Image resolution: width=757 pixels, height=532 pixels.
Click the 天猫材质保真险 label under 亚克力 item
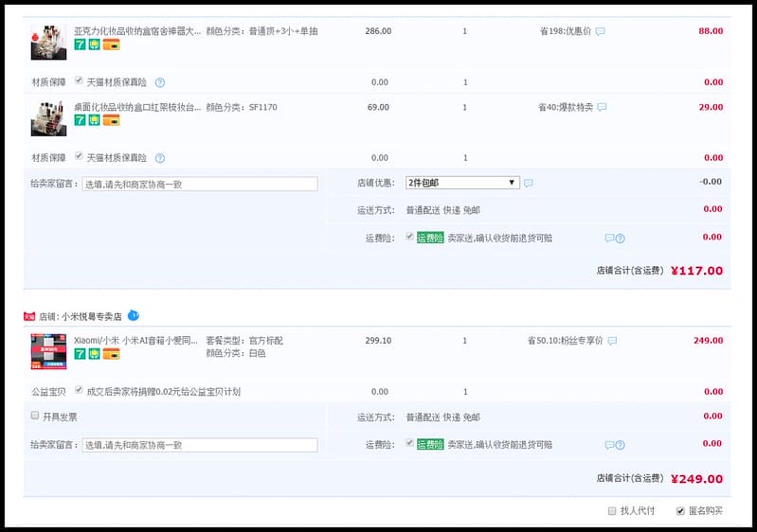click(x=117, y=82)
